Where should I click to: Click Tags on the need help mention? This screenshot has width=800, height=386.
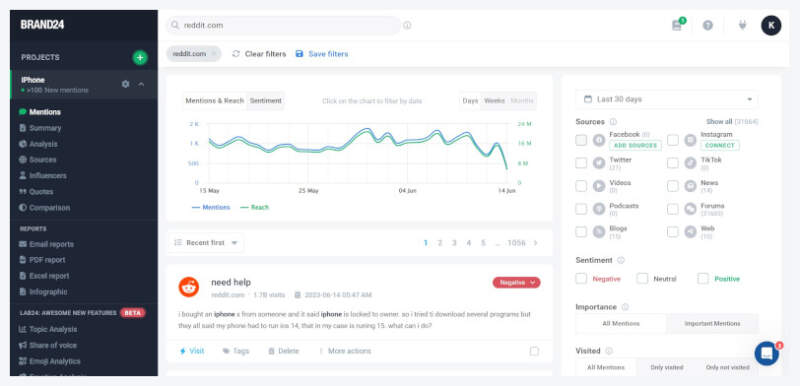[236, 351]
